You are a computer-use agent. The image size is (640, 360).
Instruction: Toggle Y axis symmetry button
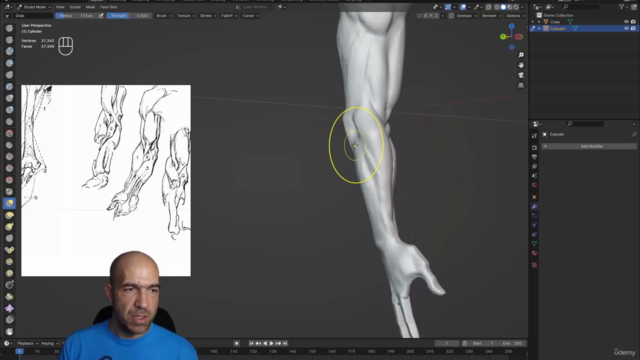(x=431, y=16)
